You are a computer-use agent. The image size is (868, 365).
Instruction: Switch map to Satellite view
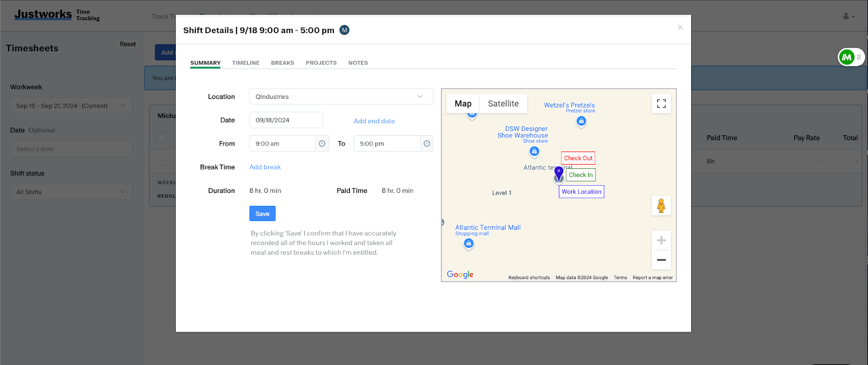pyautogui.click(x=503, y=104)
